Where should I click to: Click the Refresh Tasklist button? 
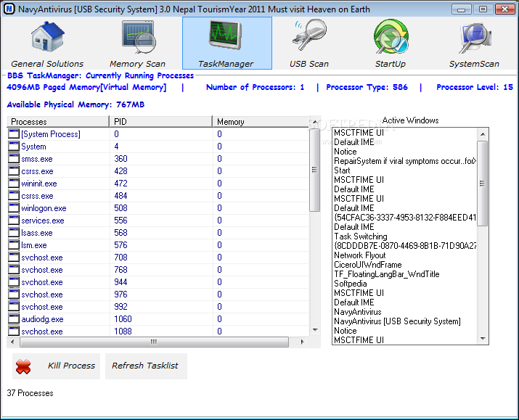click(x=146, y=366)
